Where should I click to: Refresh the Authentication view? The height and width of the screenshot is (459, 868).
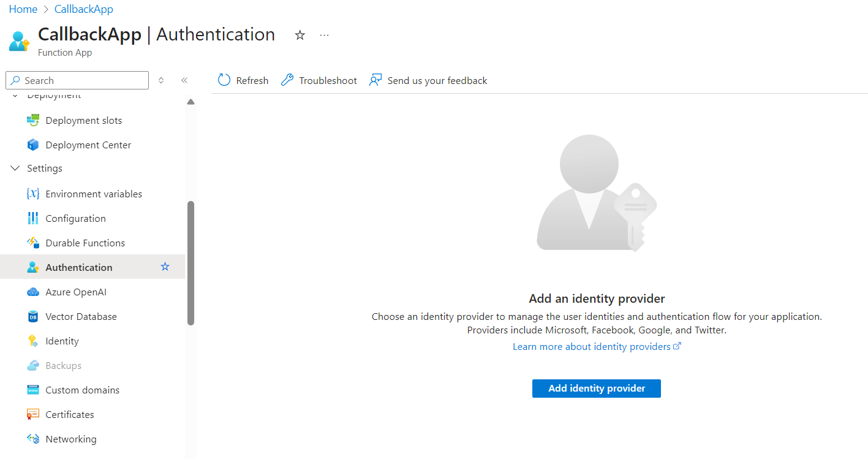click(x=243, y=80)
